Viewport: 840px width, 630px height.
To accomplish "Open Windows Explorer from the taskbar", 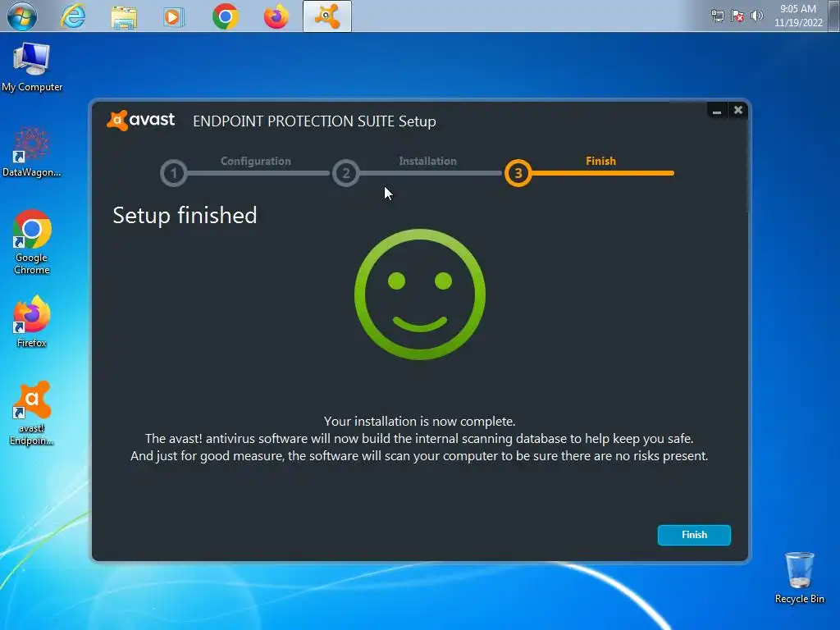I will [124, 16].
